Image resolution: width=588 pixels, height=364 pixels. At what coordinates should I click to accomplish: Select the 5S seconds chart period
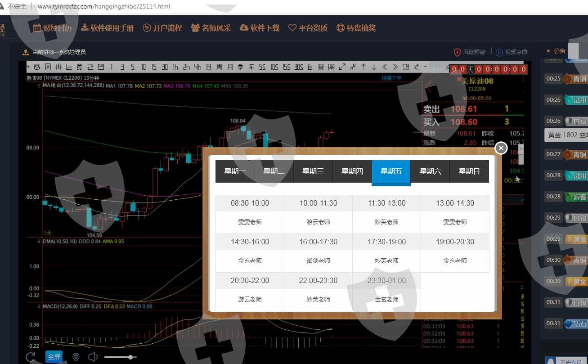point(263,67)
